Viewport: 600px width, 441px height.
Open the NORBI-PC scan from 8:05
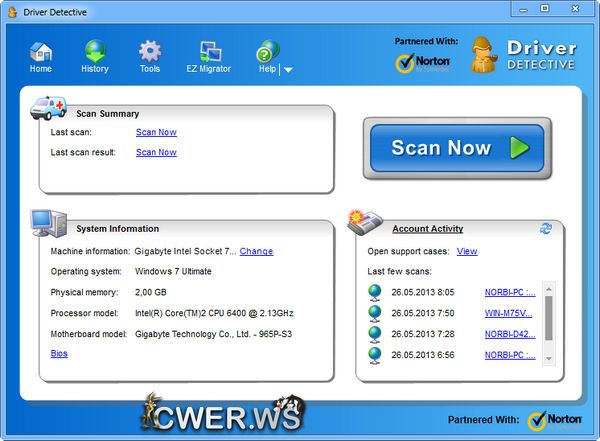tap(509, 293)
